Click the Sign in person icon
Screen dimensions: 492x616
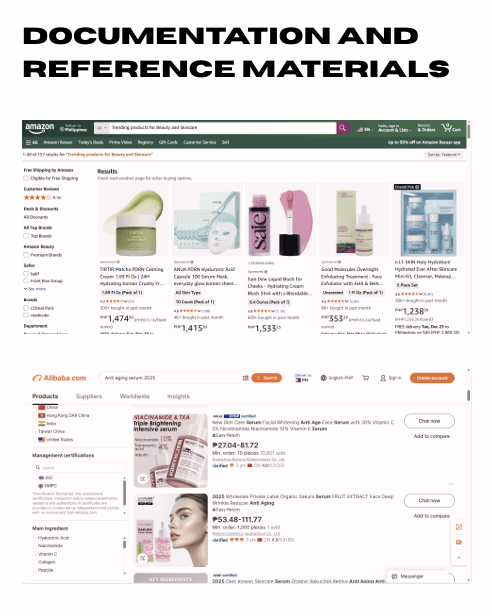coord(383,378)
